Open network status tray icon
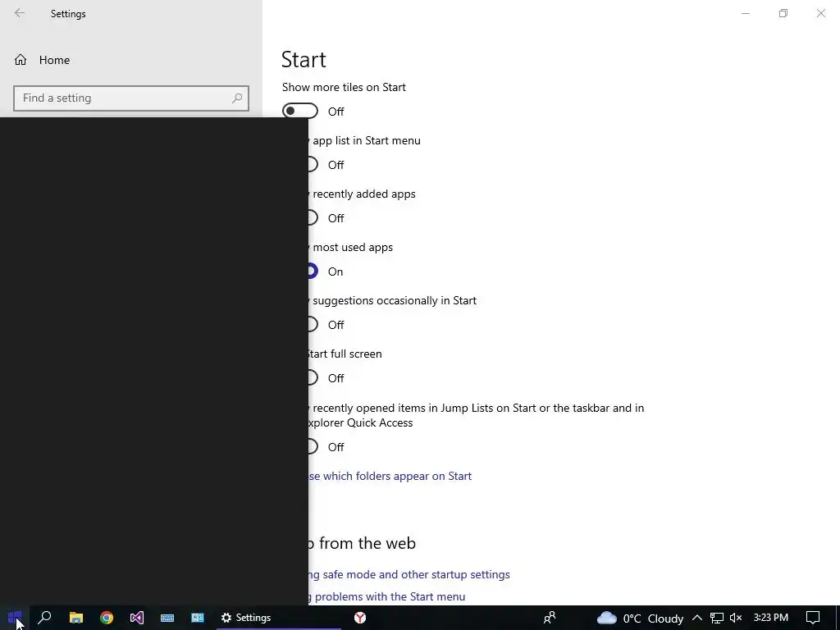Viewport: 840px width, 630px height. point(716,618)
